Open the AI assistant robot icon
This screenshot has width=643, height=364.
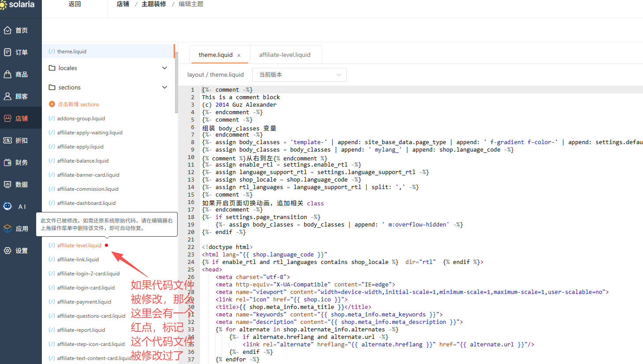pyautogui.click(x=7, y=206)
